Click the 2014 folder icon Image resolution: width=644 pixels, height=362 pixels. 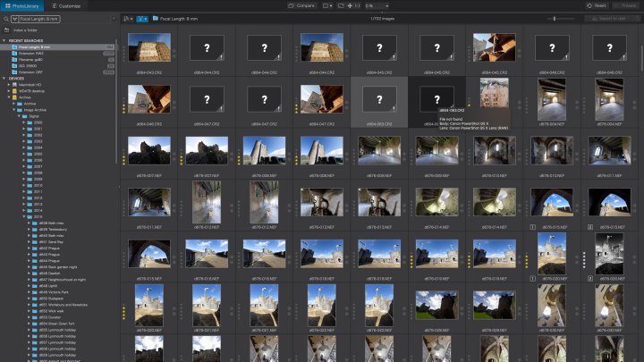(30, 210)
